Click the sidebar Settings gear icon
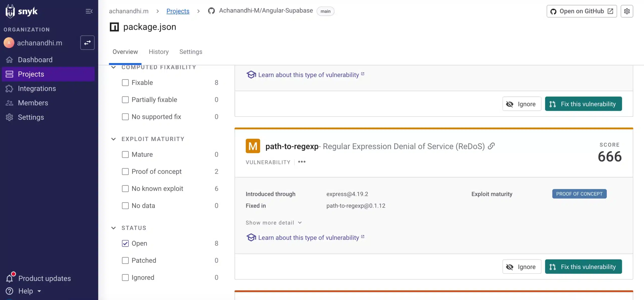 (x=9, y=117)
